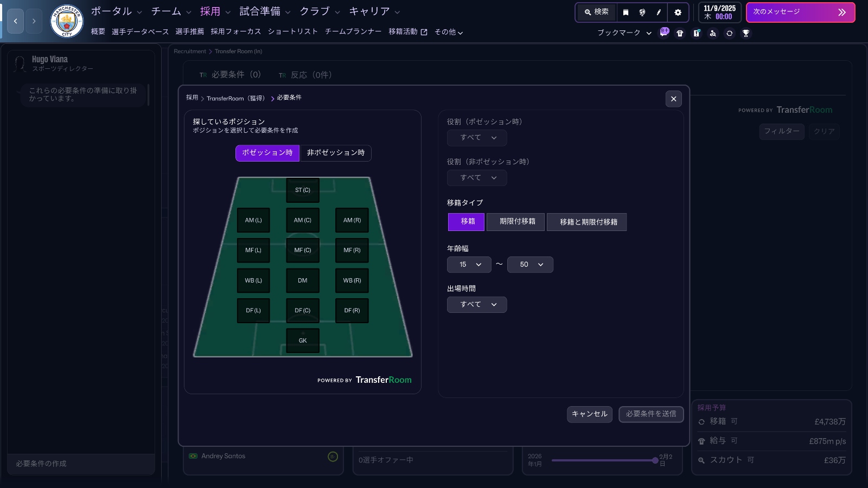Select the 非ポゼッション時 toggle on the pitch panel

[335, 153]
